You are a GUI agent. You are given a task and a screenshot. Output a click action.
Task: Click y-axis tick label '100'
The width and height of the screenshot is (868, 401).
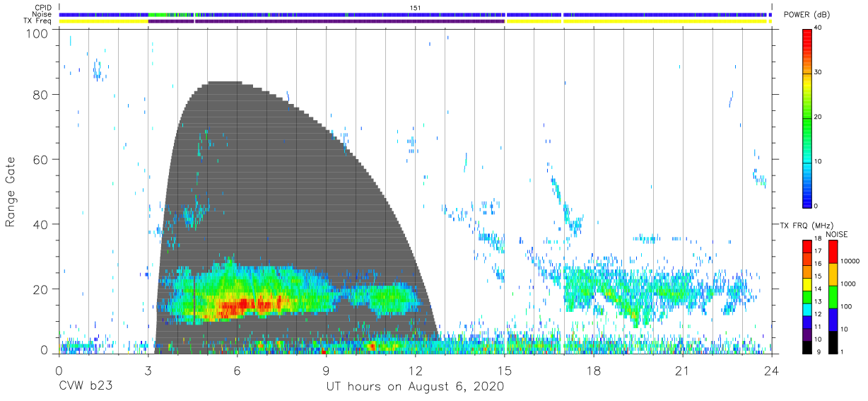(x=37, y=33)
